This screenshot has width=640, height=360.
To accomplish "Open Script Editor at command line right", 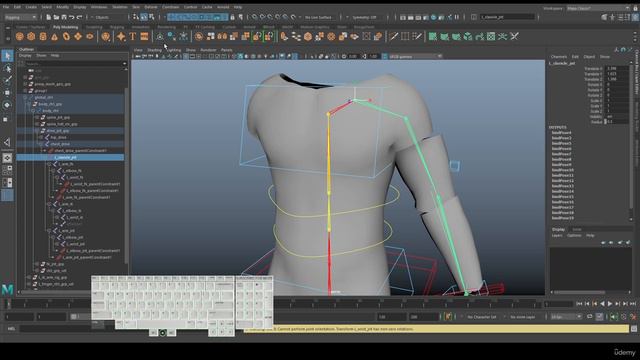I will pos(634,329).
